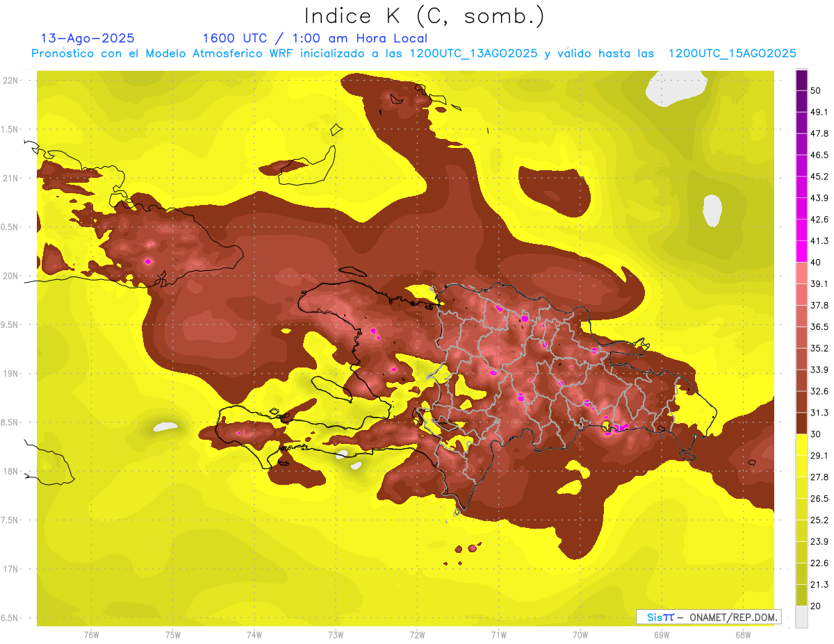
Task: Click the dark purple swatch above 50
Action: 801,81
